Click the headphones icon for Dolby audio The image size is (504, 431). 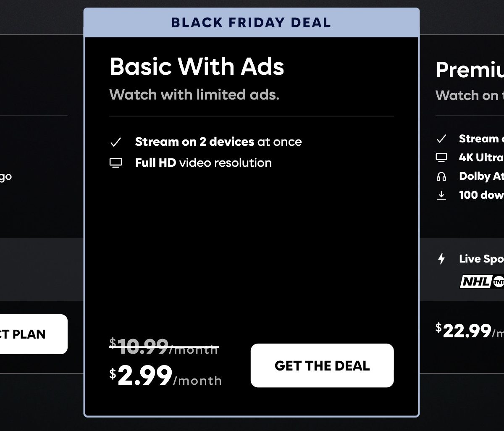[441, 176]
